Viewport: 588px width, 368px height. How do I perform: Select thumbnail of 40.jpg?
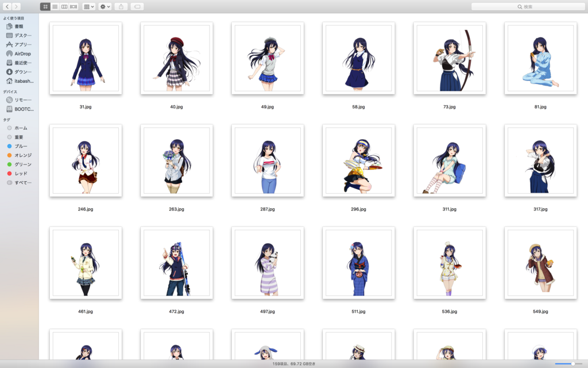[x=177, y=58]
